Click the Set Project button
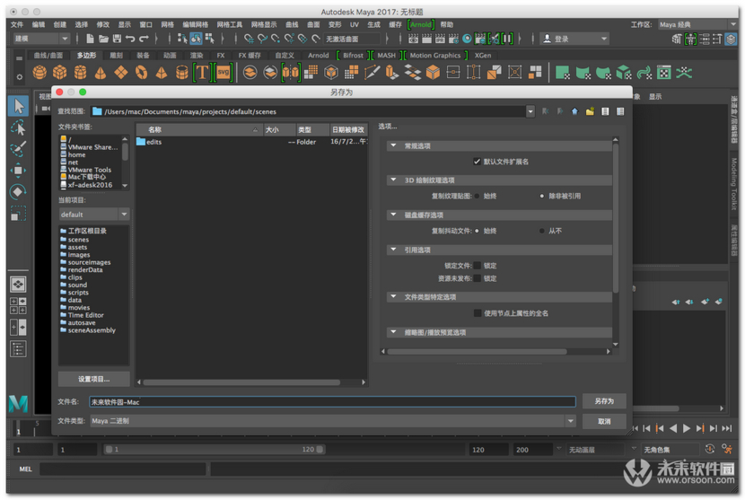745x500 pixels. tap(94, 379)
